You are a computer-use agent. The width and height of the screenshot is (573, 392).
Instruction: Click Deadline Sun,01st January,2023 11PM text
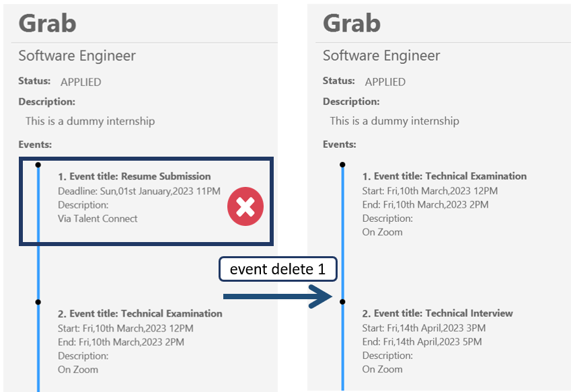(x=139, y=191)
